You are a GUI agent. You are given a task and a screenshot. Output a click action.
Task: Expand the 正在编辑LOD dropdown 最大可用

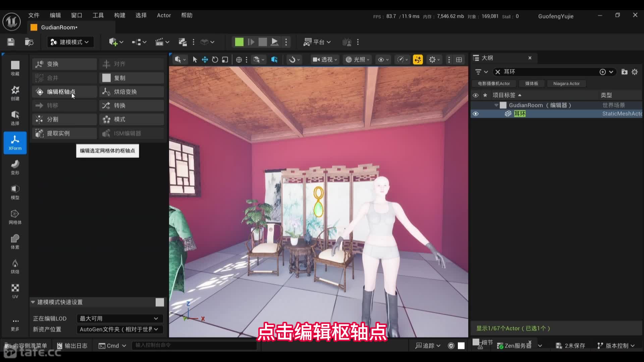[119, 318]
